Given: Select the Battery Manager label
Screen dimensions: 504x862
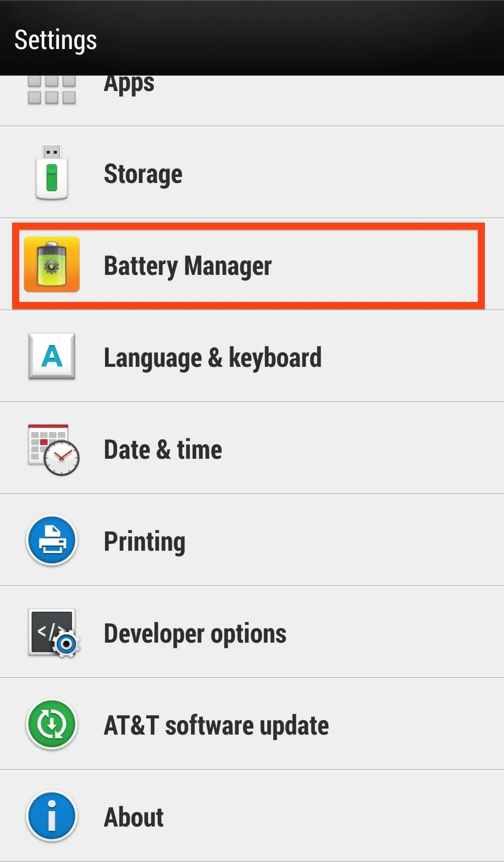Looking at the screenshot, I should tap(188, 266).
